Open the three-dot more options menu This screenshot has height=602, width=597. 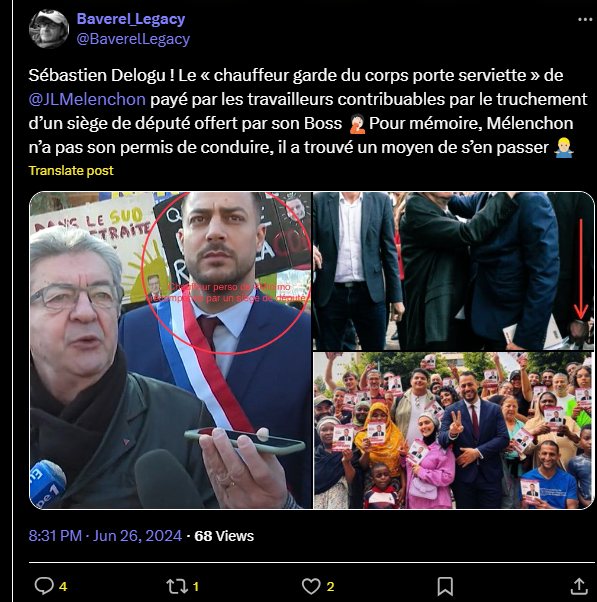pyautogui.click(x=585, y=20)
